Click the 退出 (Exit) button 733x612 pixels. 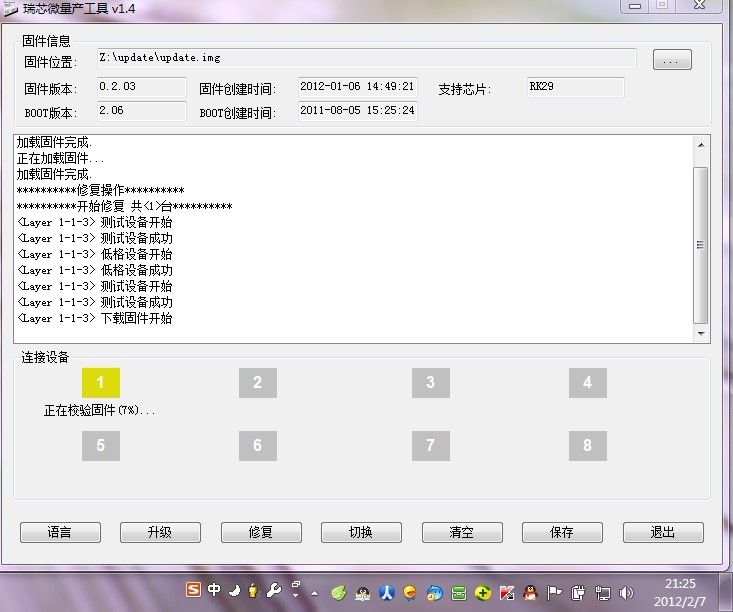coord(663,532)
